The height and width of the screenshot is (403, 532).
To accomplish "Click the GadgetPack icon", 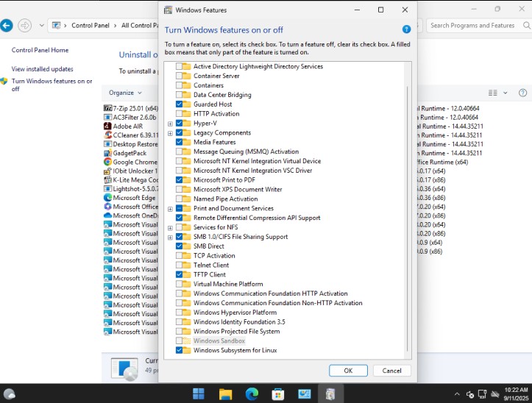I will click(107, 153).
